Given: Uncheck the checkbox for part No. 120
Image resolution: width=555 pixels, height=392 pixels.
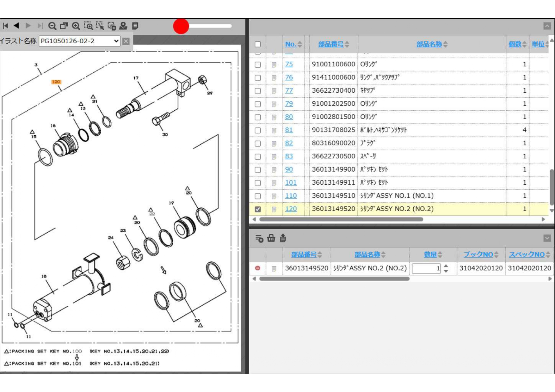Looking at the screenshot, I should coord(258,209).
